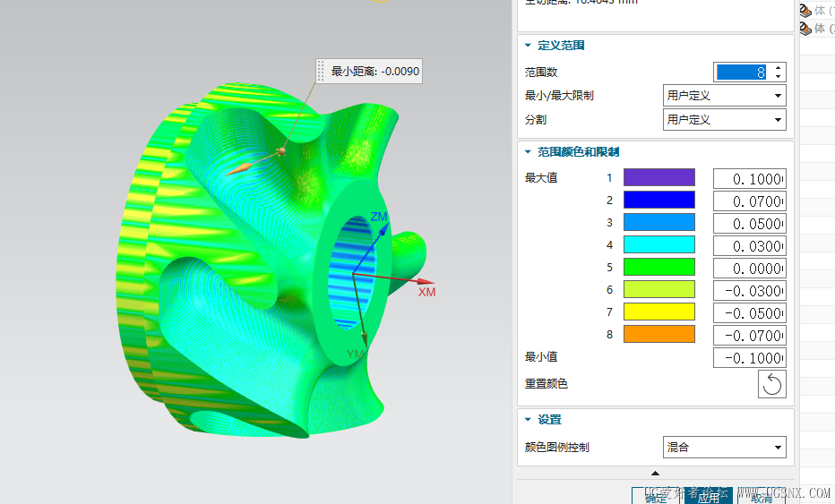Collapse the 范围颜色和限制 section
This screenshot has width=835, height=504.
coord(528,152)
